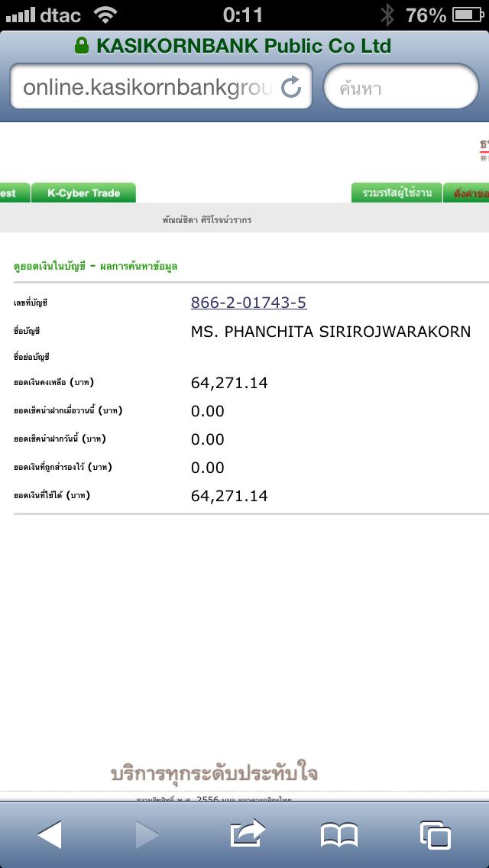Open account number 866-2-01743-5 link
This screenshot has width=489, height=868.
tap(248, 303)
